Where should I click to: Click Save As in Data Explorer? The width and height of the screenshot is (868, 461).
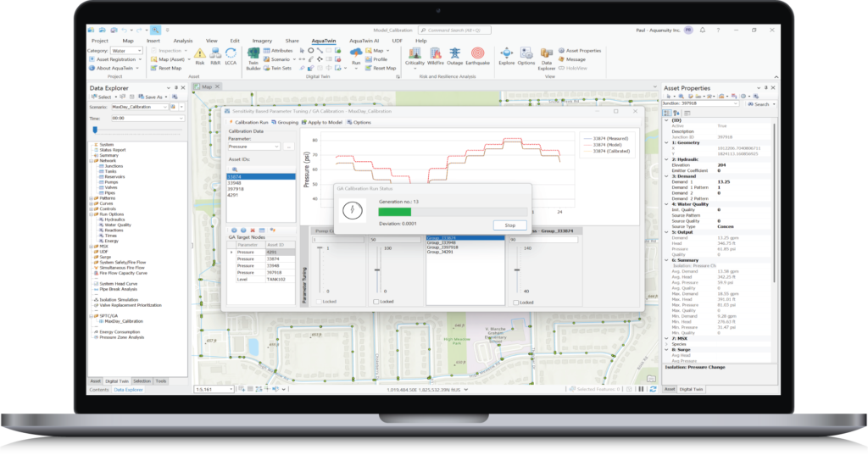point(151,97)
